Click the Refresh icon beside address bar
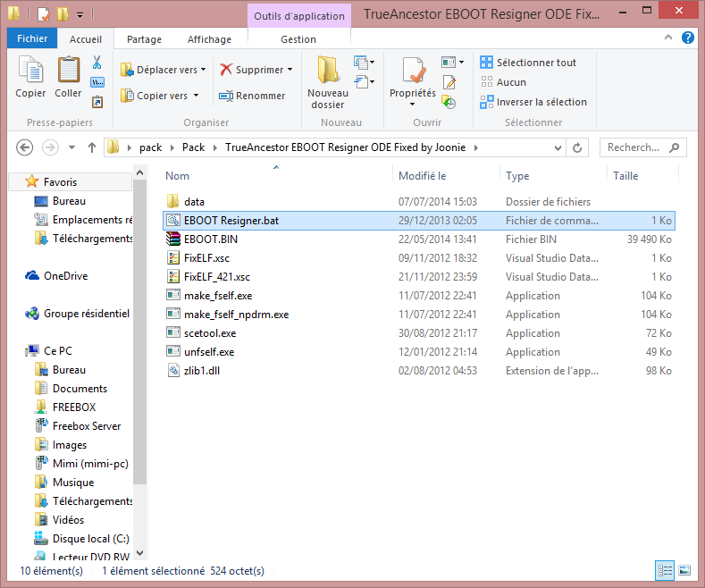 pyautogui.click(x=577, y=147)
